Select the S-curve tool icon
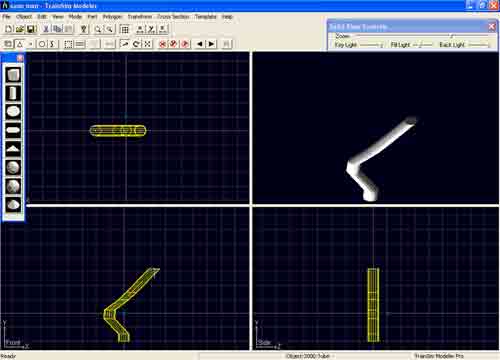 pos(53,44)
